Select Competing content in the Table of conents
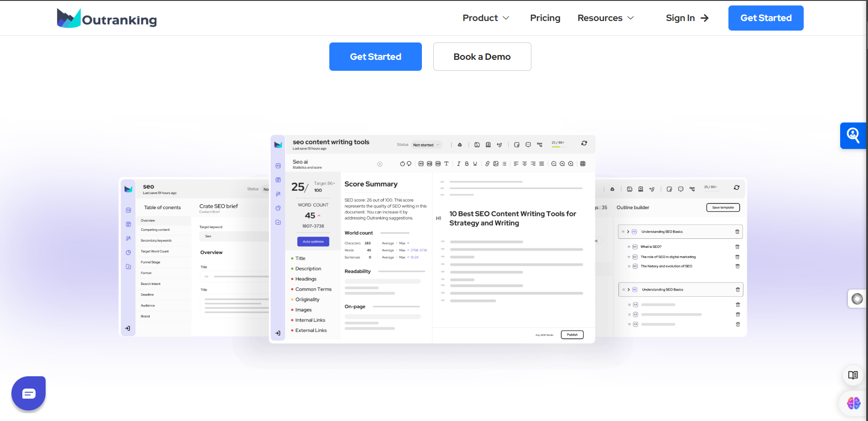 coord(163,230)
